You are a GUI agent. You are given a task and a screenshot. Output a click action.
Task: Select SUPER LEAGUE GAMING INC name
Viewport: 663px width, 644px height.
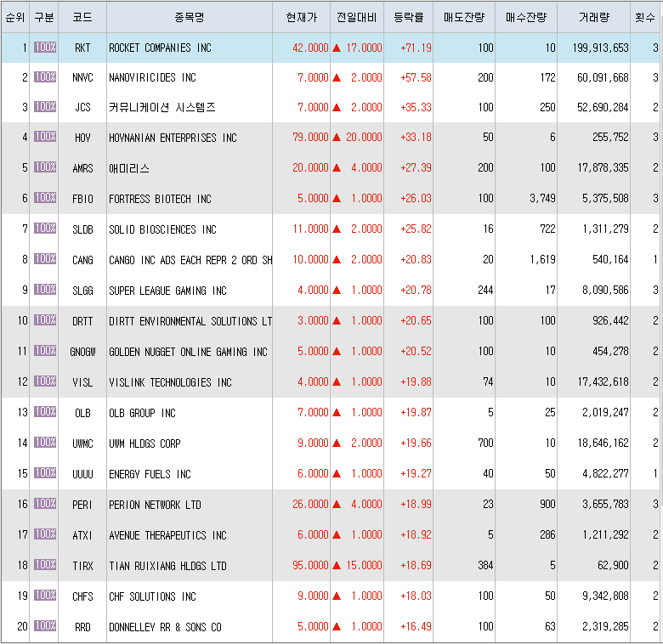click(167, 291)
